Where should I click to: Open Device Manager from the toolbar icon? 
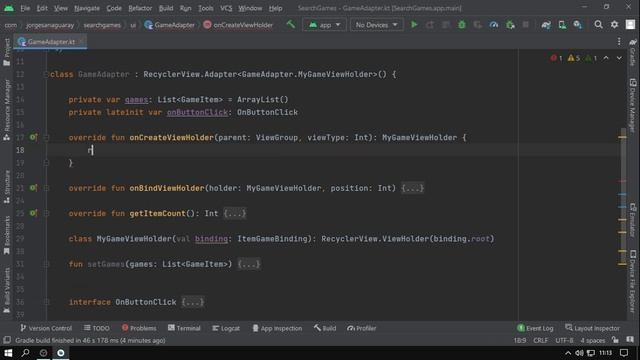coord(562,25)
